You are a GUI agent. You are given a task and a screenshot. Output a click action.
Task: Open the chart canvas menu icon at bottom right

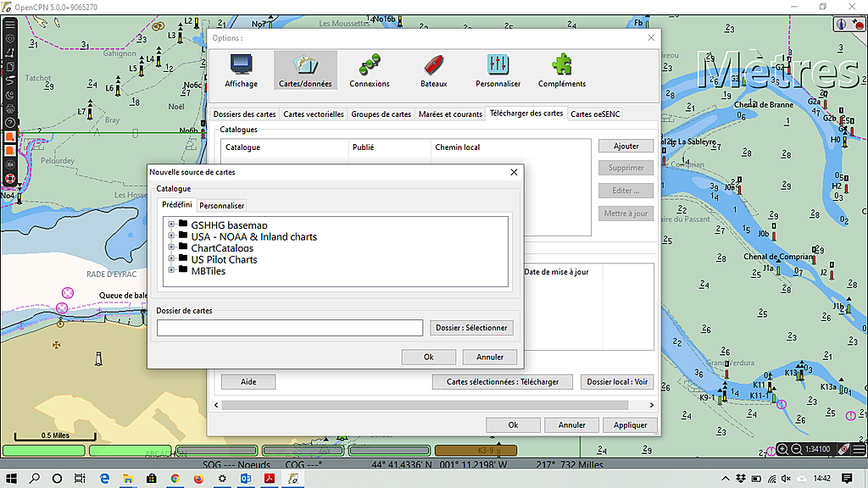[859, 449]
